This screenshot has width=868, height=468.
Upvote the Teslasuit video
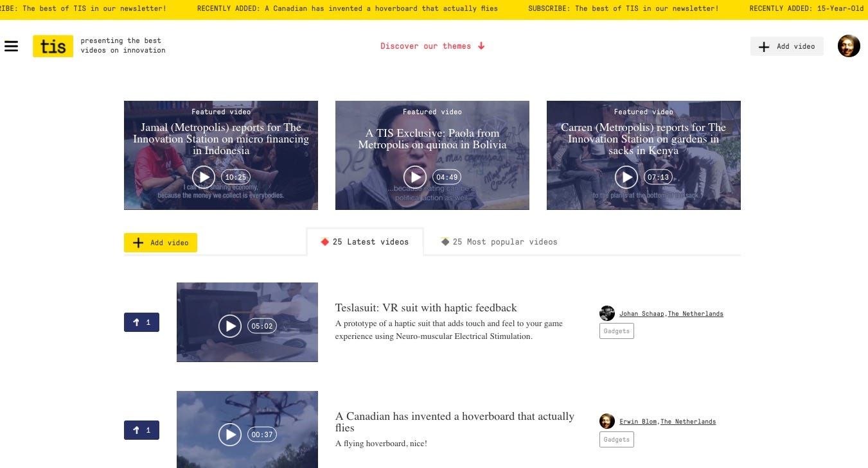[x=141, y=322]
